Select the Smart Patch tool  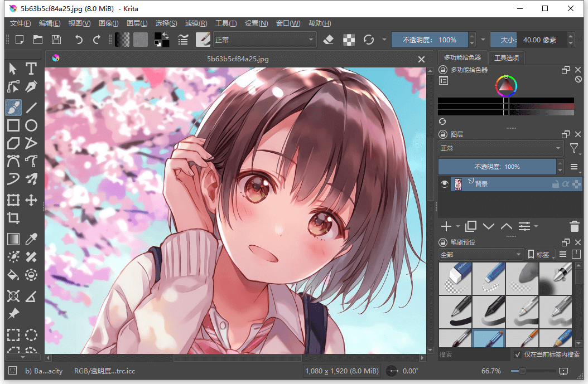click(31, 257)
